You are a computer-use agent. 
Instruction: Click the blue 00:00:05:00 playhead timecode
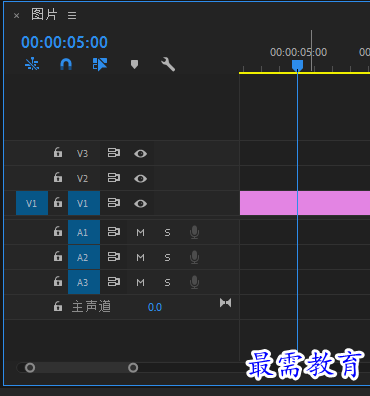(x=64, y=42)
